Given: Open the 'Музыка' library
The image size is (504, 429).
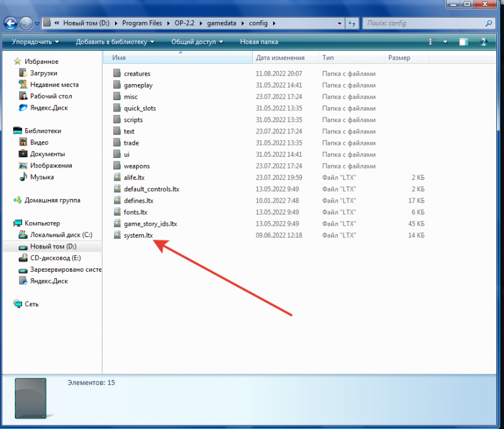Looking at the screenshot, I should [42, 177].
